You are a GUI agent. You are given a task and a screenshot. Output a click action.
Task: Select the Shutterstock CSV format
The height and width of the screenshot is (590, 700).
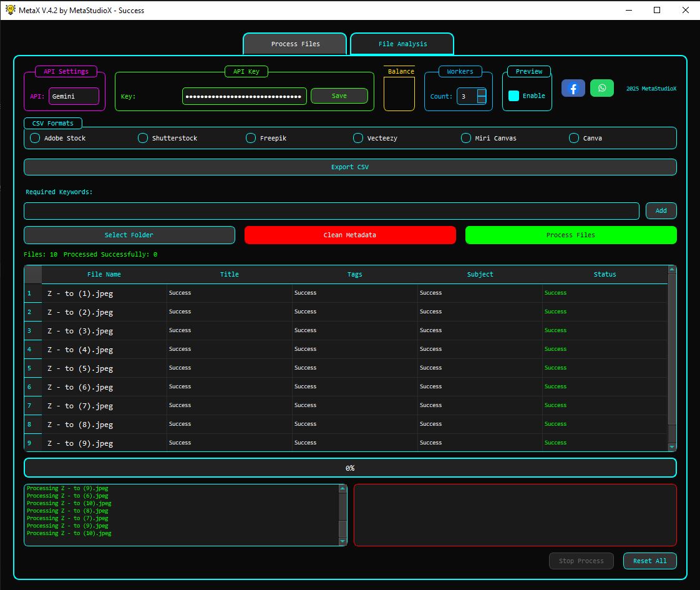pyautogui.click(x=143, y=138)
